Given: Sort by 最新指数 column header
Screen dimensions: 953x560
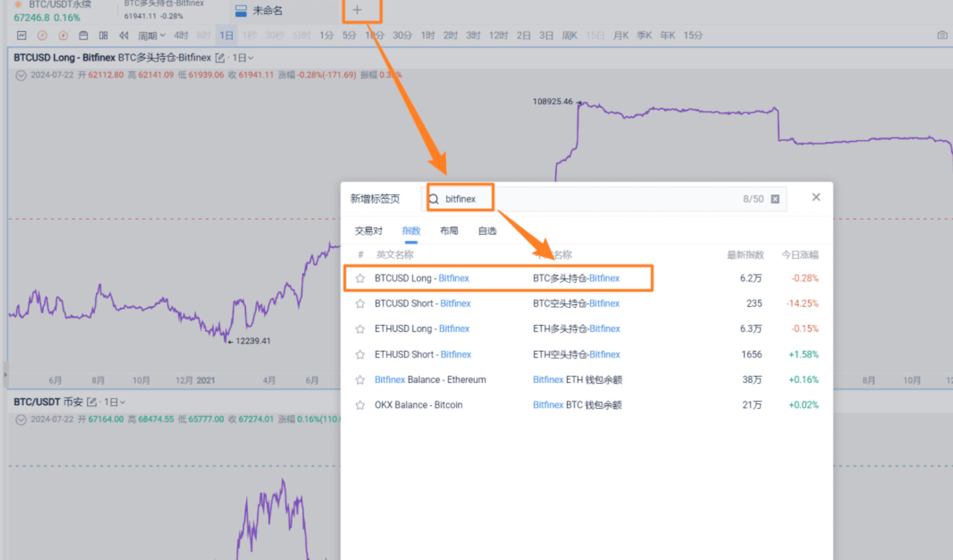Looking at the screenshot, I should 745,255.
